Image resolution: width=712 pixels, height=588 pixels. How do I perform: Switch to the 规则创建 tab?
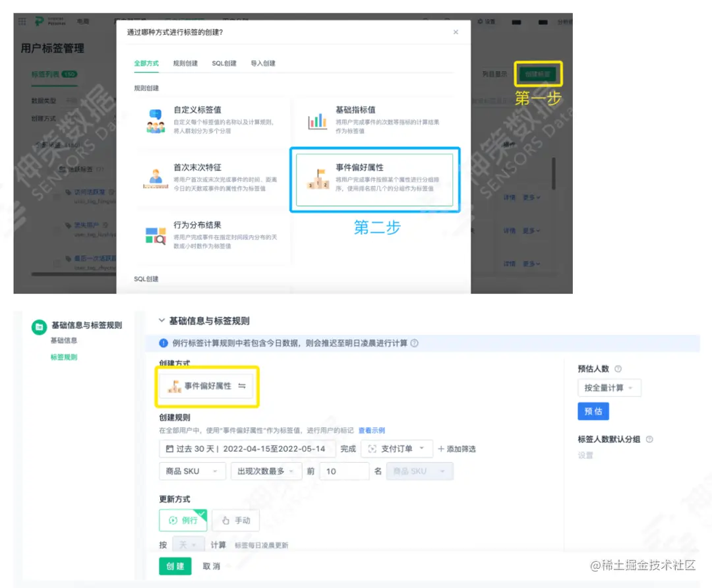click(185, 63)
